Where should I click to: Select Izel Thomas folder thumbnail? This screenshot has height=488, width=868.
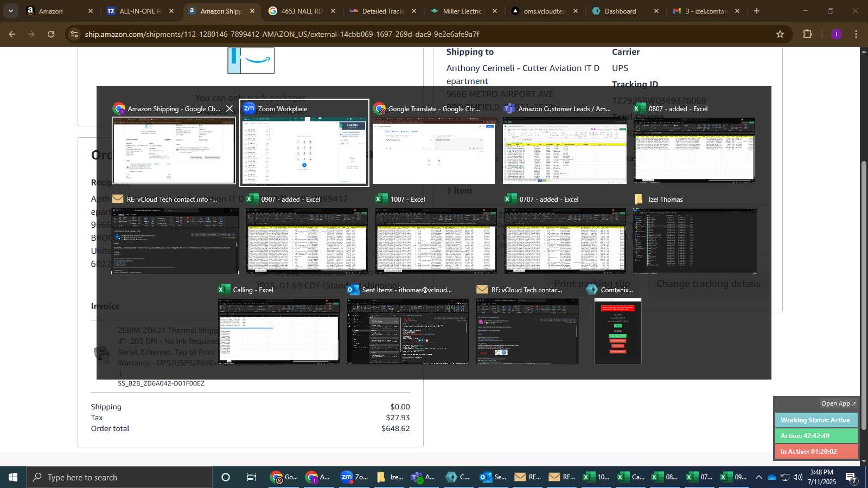tap(694, 241)
